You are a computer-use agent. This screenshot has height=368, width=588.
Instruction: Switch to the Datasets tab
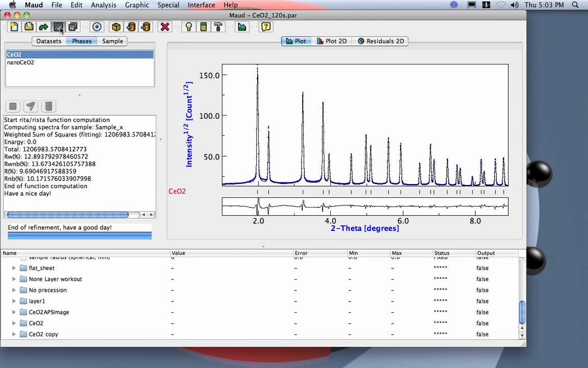49,41
